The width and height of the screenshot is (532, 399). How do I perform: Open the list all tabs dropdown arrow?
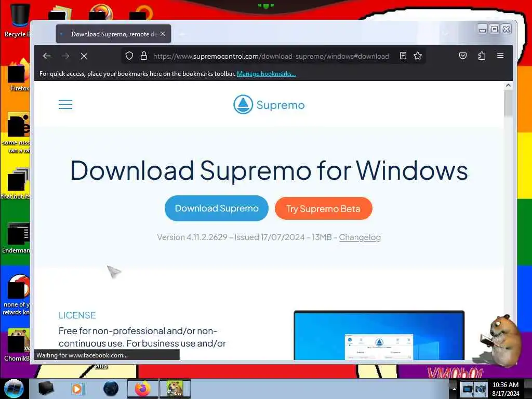click(x=445, y=34)
